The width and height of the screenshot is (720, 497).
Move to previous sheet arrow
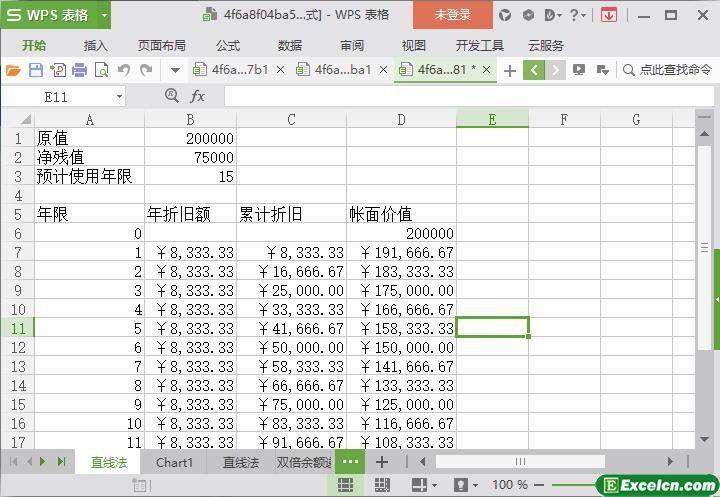click(29, 462)
